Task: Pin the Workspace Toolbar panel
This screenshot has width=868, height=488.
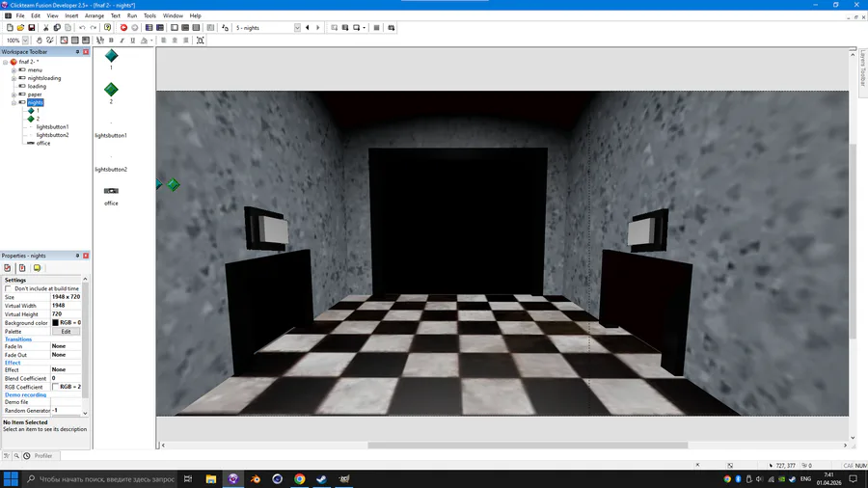Action: pyautogui.click(x=77, y=52)
